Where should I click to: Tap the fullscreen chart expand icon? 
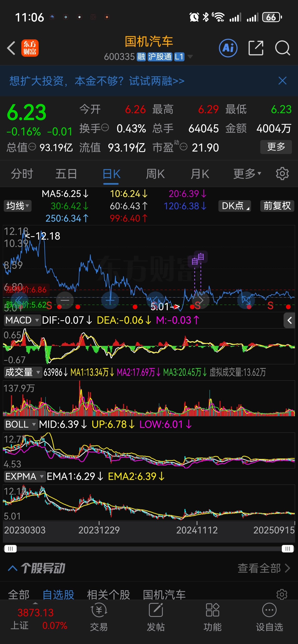click(x=246, y=300)
